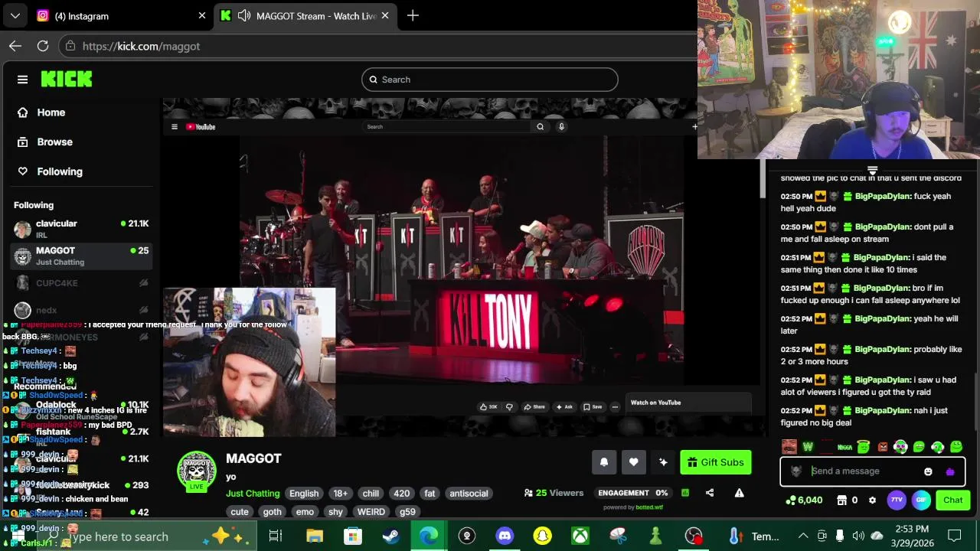
Task: Focus the Kick search field
Action: tap(490, 80)
